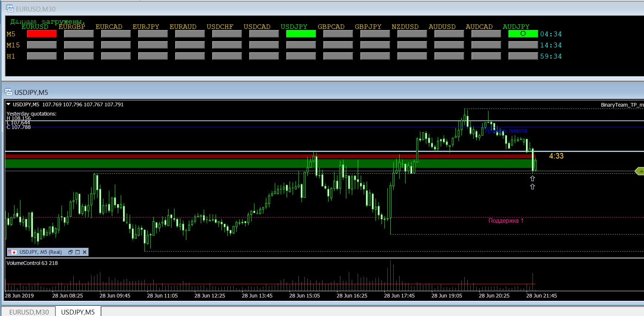Click the GBPJPY M5 signal cell
Viewport: 644px width, 316px height.
click(375, 34)
